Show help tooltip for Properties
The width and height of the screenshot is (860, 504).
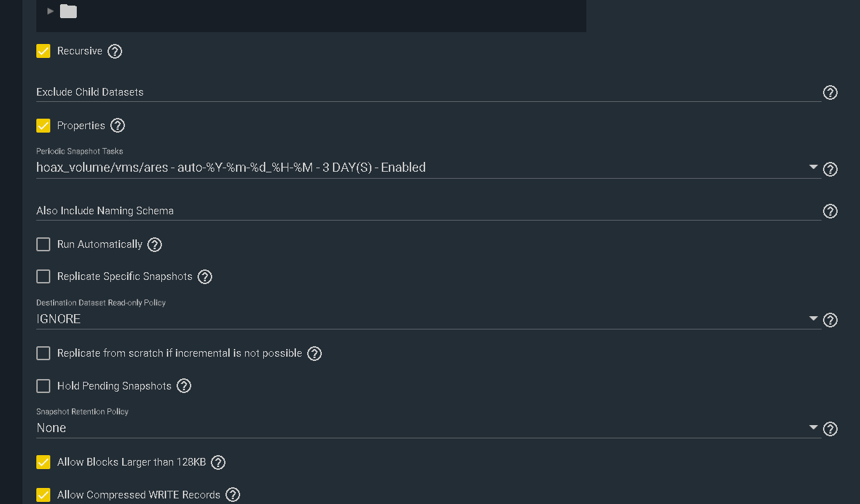coord(118,126)
